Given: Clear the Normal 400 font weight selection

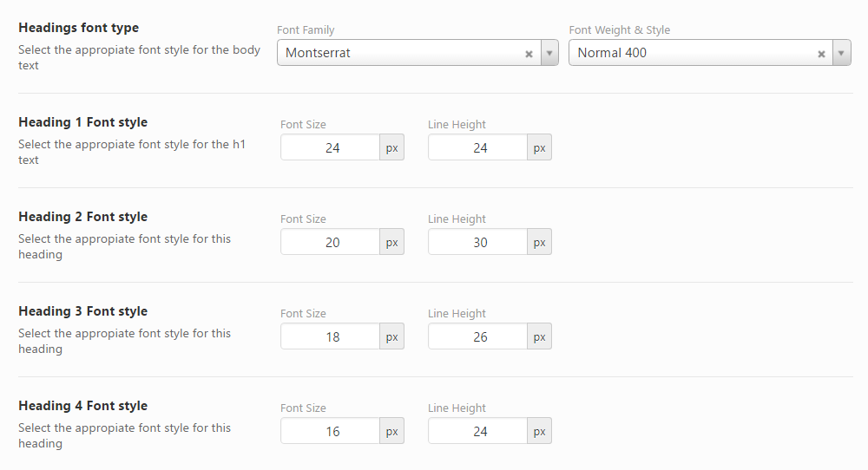Looking at the screenshot, I should click(821, 54).
